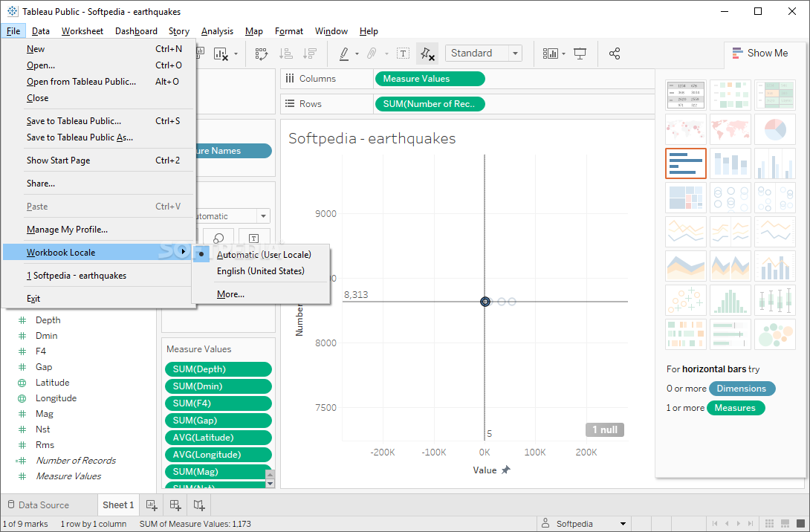Click the Measure Values pill on Columns
Screen dimensions: 810x532
pyautogui.click(x=430, y=79)
